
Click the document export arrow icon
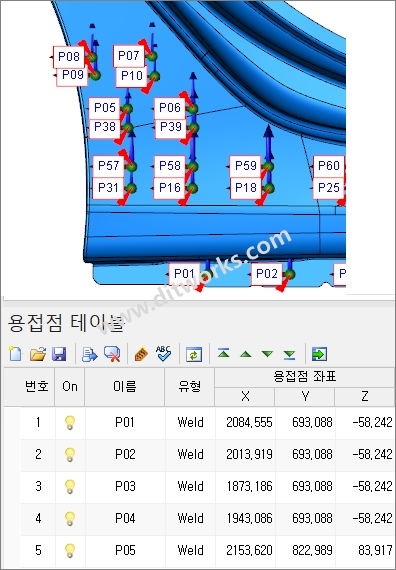89,354
